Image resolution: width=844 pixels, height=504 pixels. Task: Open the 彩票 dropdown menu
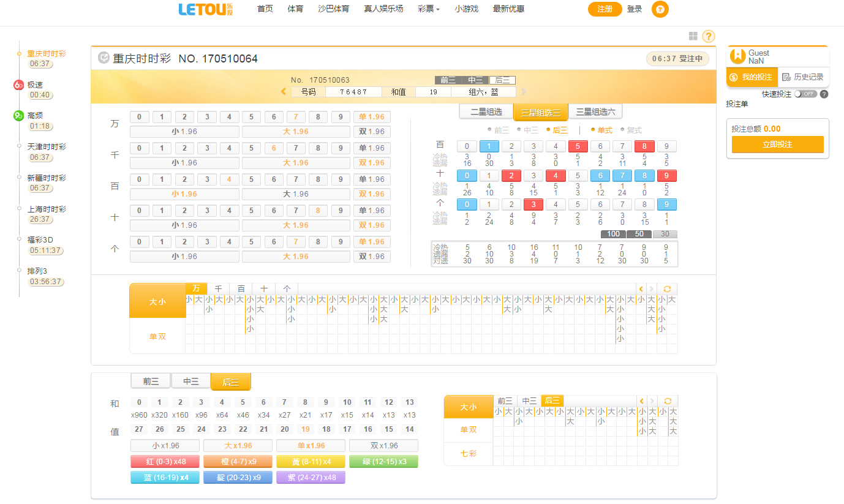pos(429,9)
